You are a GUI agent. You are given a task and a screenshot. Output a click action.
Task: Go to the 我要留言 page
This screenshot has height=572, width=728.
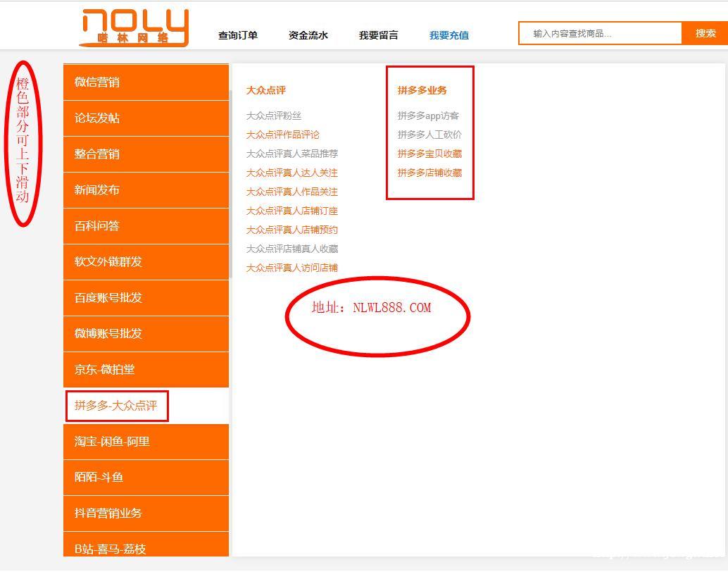pyautogui.click(x=379, y=35)
